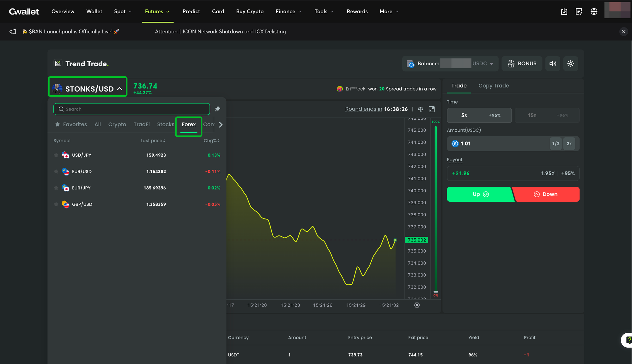Click the symbol Search field
The width and height of the screenshot is (632, 364).
pos(132,109)
